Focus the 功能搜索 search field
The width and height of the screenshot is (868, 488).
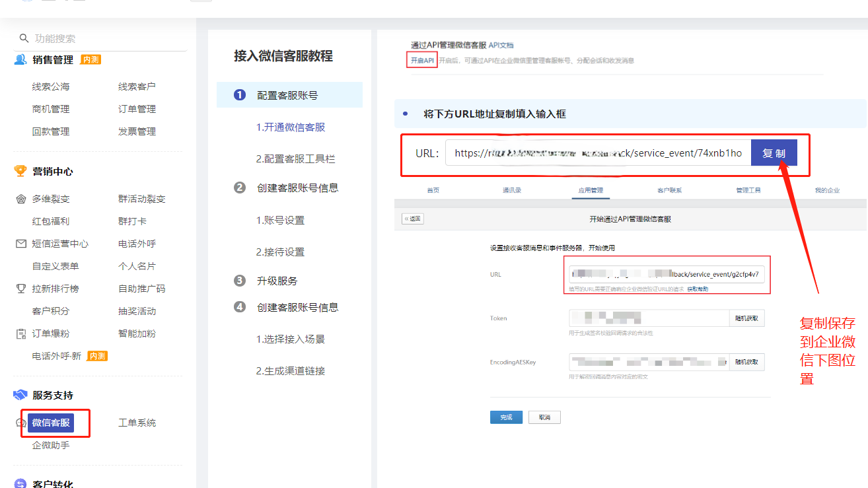pyautogui.click(x=100, y=38)
